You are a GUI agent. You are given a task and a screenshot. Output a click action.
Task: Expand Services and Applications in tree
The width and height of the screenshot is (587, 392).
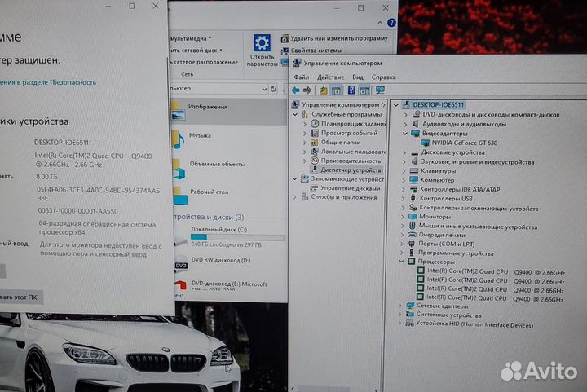coord(305,197)
